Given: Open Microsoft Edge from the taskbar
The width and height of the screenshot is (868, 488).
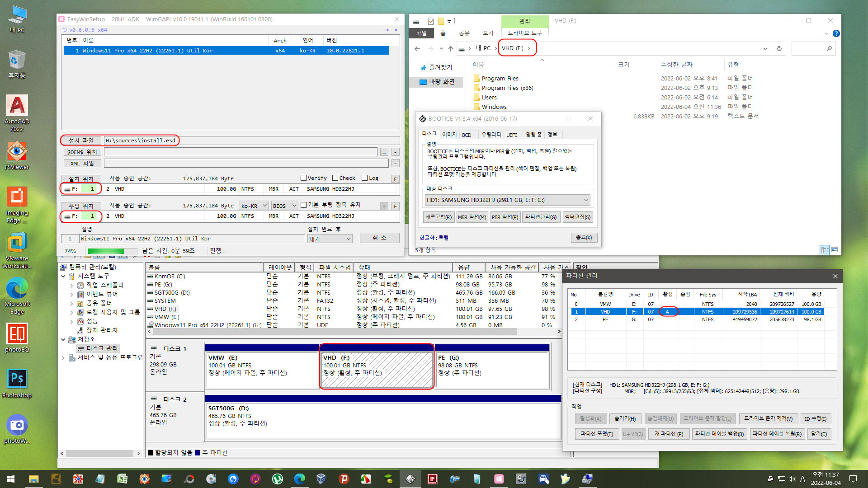Looking at the screenshot, I should point(299,479).
